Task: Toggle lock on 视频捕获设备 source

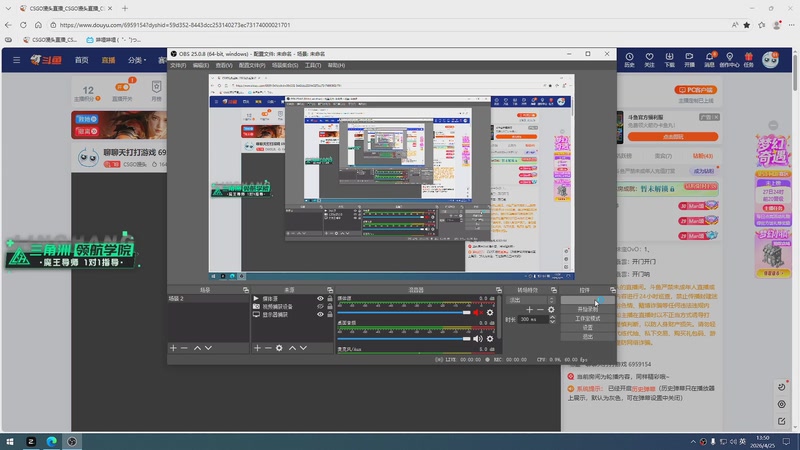Action: tap(330, 307)
